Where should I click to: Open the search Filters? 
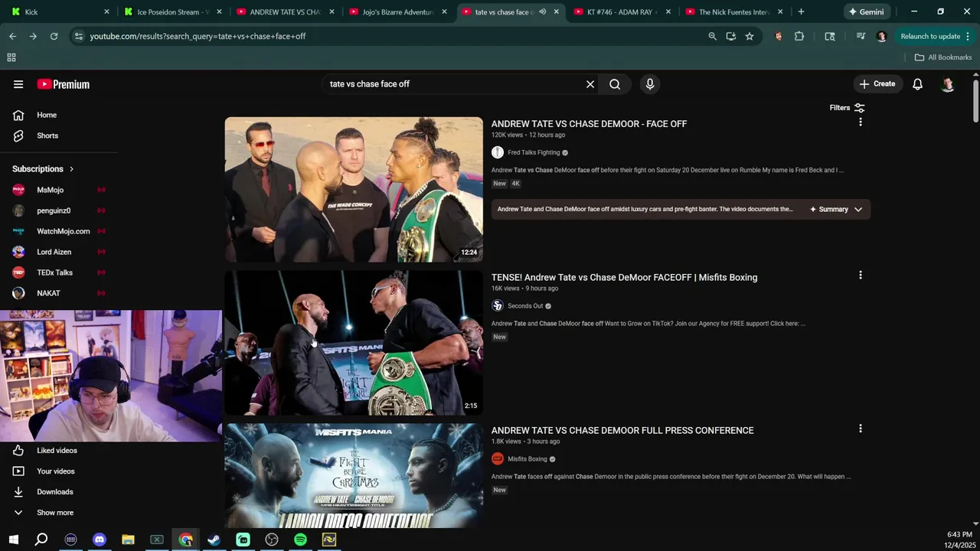[x=847, y=108]
